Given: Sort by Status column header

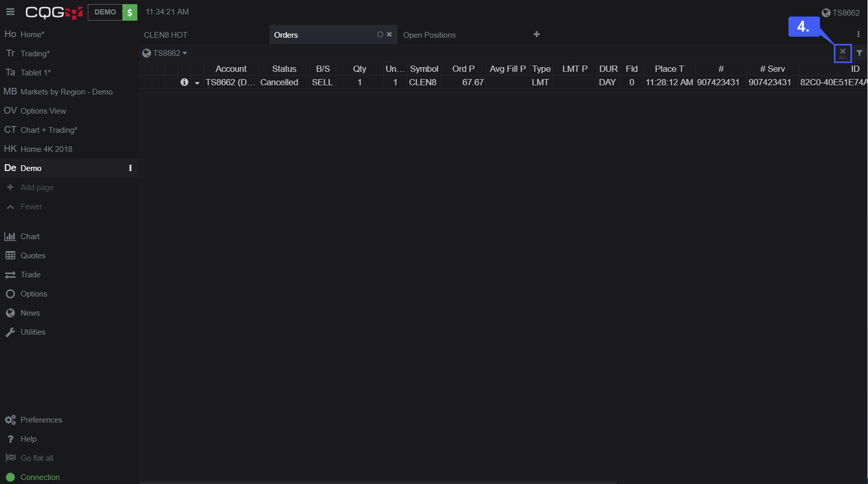Looking at the screenshot, I should click(x=284, y=69).
